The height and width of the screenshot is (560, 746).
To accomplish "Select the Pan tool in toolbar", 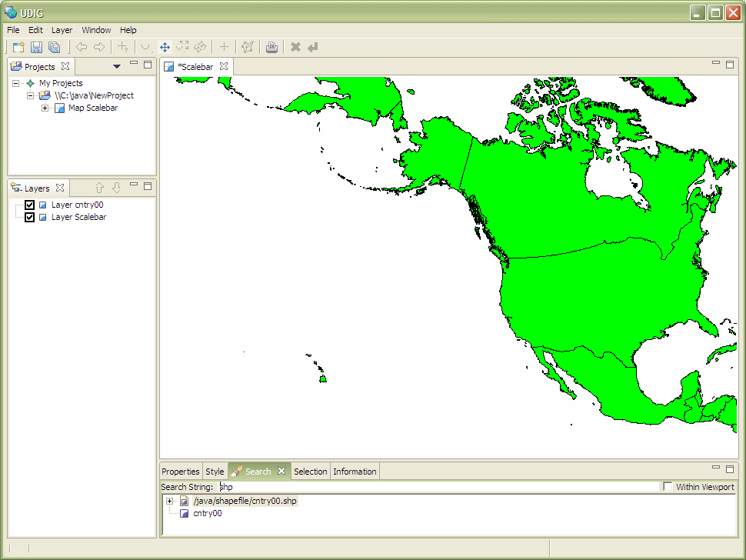I will pos(165,48).
